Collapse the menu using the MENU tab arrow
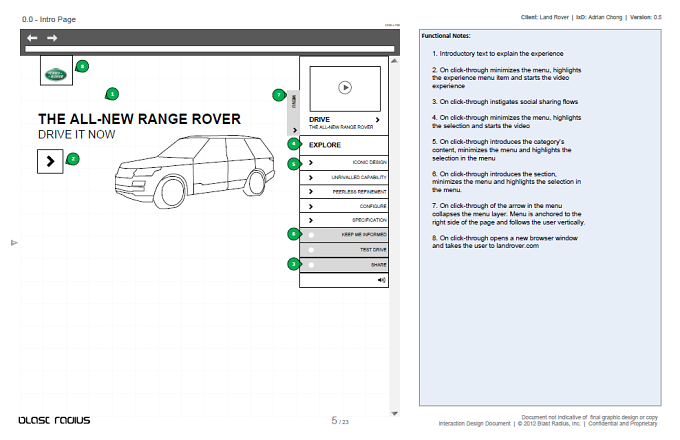Screen dimensions: 680x440 (295, 130)
